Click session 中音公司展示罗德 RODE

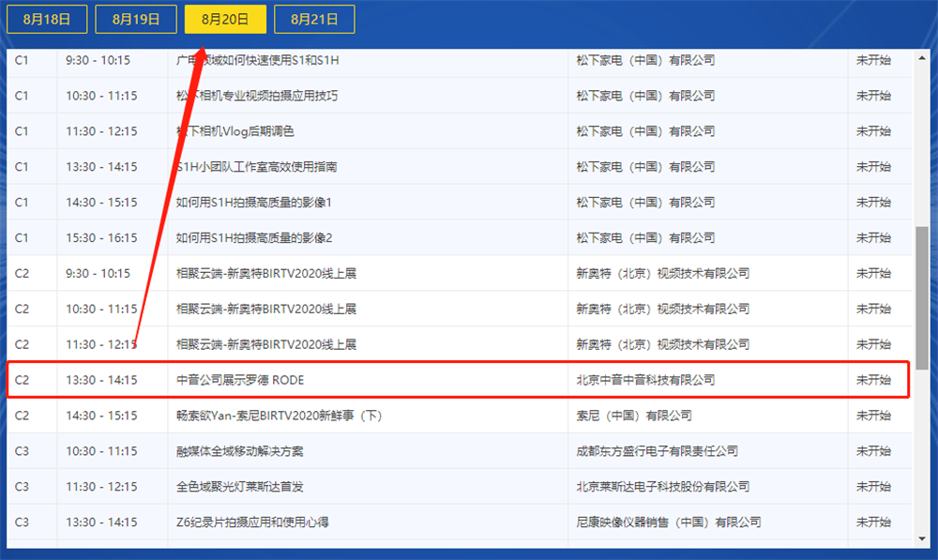(240, 380)
